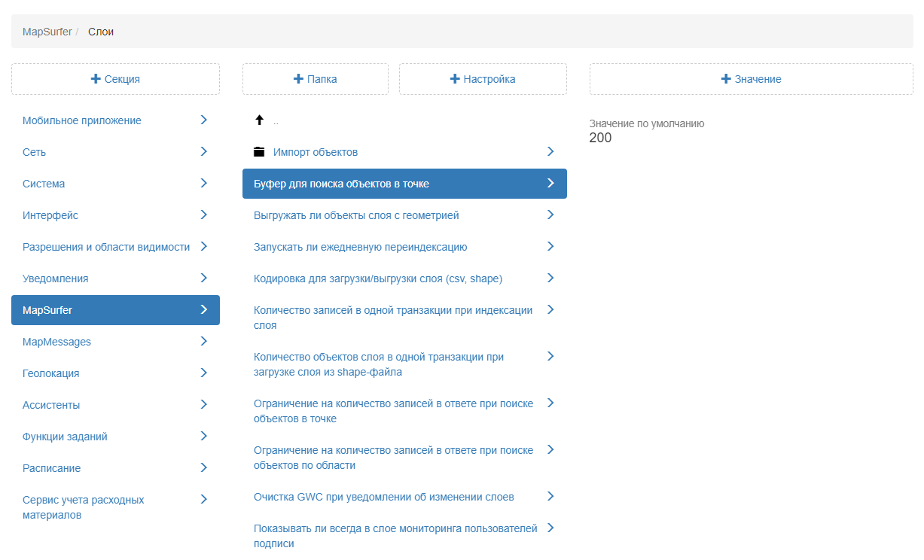Open Геолокация section
The height and width of the screenshot is (560, 924).
[115, 373]
